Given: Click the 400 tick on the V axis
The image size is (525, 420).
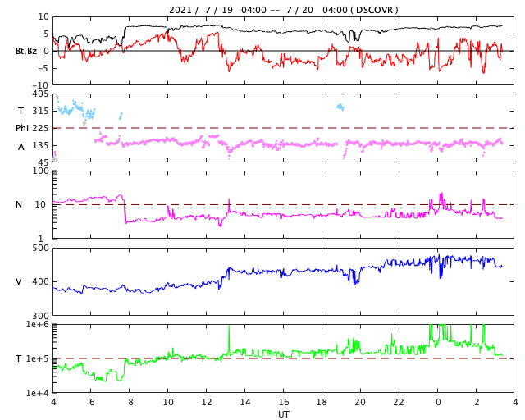Looking at the screenshot, I should (40, 281).
